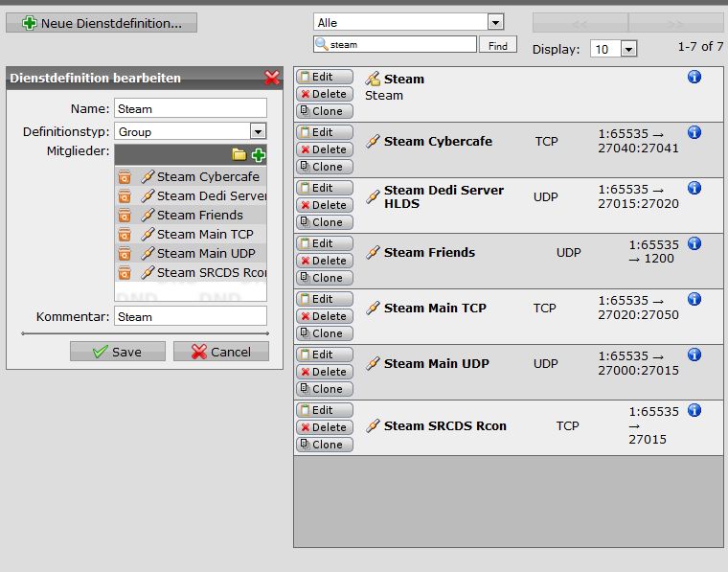The width and height of the screenshot is (728, 572).
Task: Remove Steam Friends via its trash icon
Action: [125, 216]
